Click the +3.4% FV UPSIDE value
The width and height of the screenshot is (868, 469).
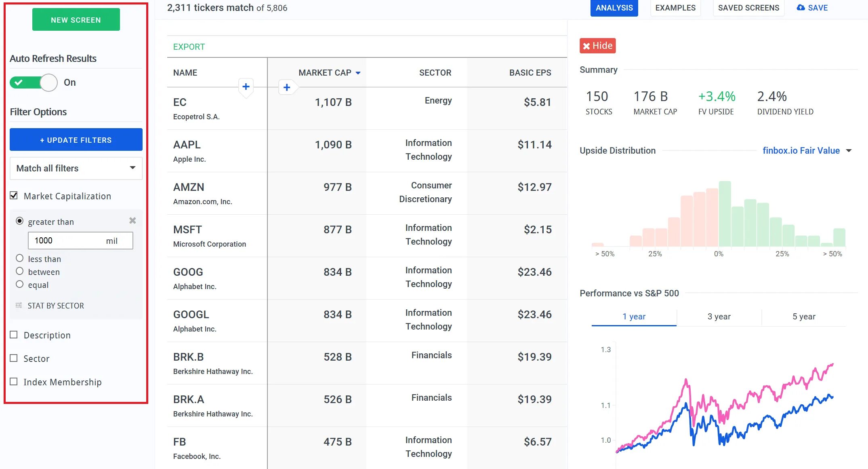pos(717,97)
